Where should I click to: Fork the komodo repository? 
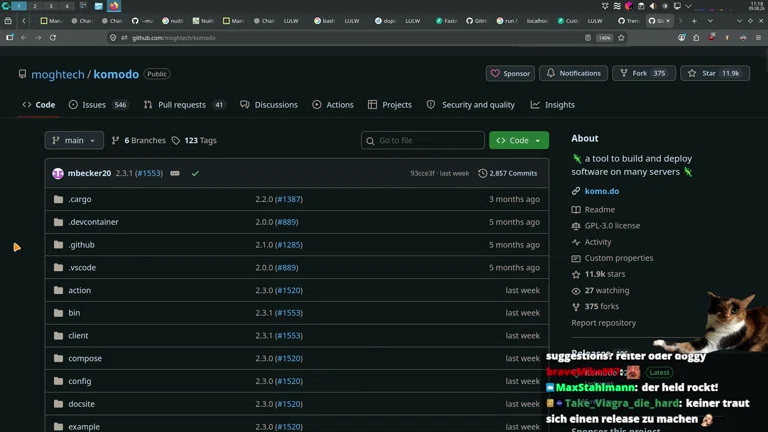point(644,73)
